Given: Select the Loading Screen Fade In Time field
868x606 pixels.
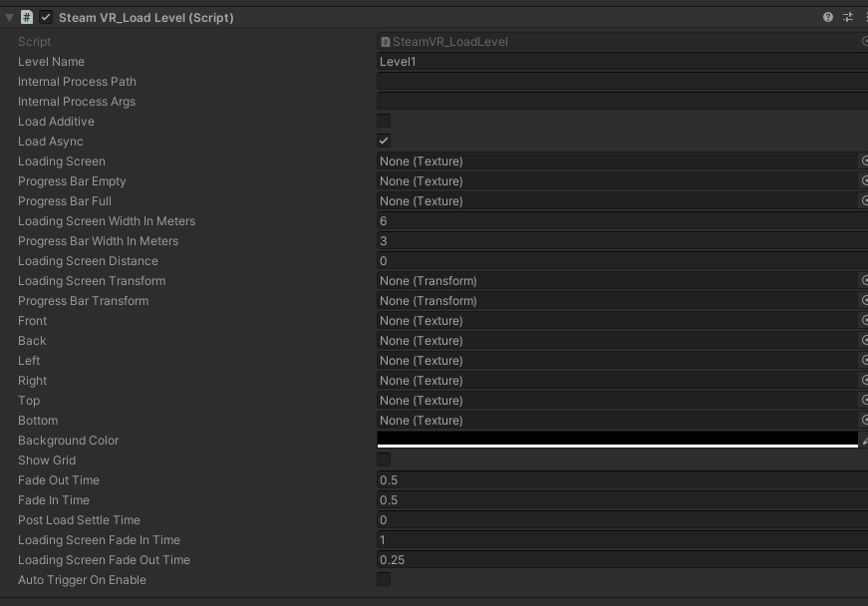Looking at the screenshot, I should (618, 539).
